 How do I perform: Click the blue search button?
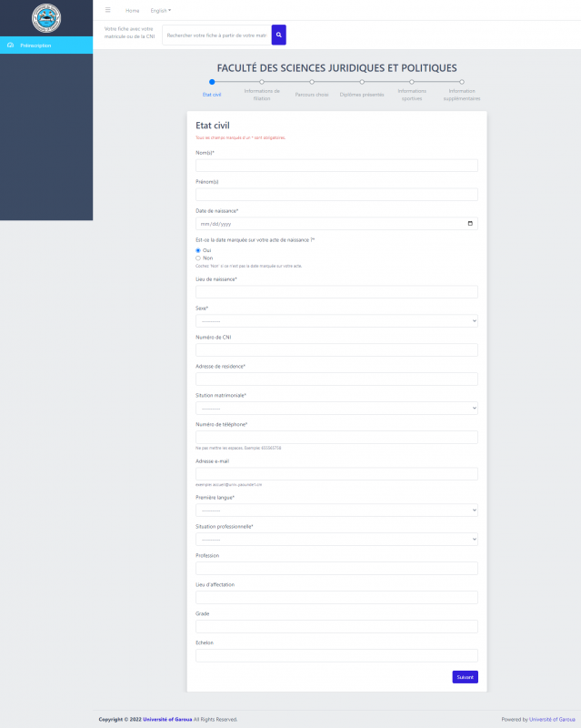point(278,35)
